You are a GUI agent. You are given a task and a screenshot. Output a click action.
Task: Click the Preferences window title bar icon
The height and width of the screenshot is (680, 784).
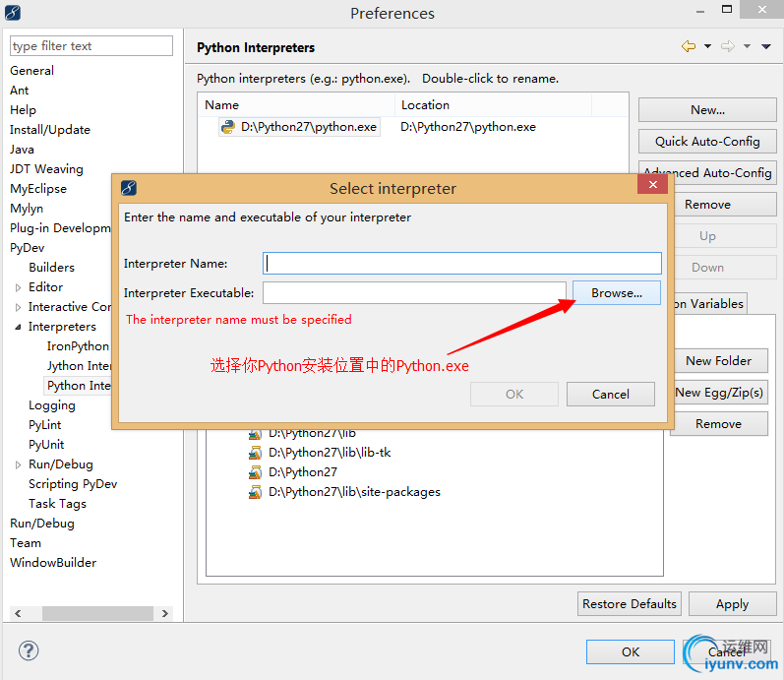(13, 12)
